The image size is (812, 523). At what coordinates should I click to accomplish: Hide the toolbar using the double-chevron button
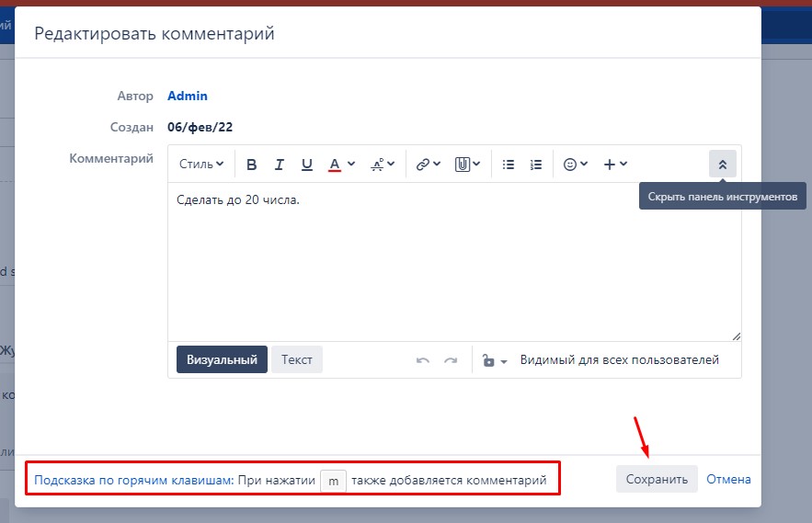(x=723, y=165)
